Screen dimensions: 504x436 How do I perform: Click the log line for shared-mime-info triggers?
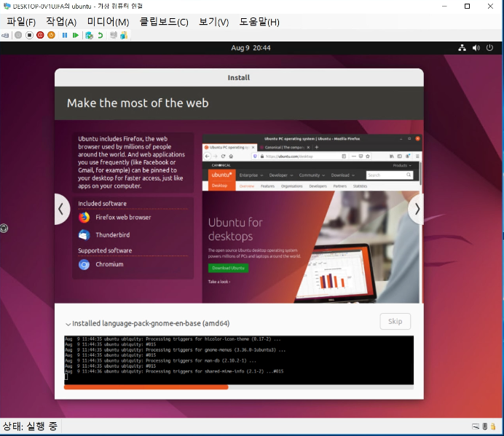(174, 371)
